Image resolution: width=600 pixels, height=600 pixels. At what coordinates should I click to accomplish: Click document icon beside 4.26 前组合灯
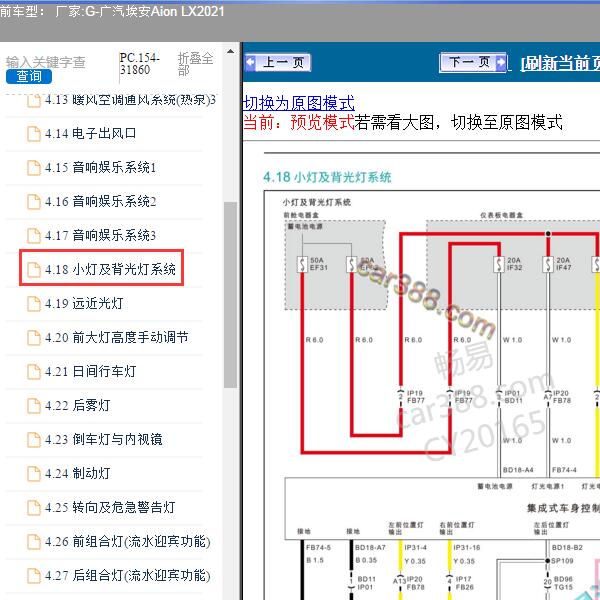tap(34, 542)
